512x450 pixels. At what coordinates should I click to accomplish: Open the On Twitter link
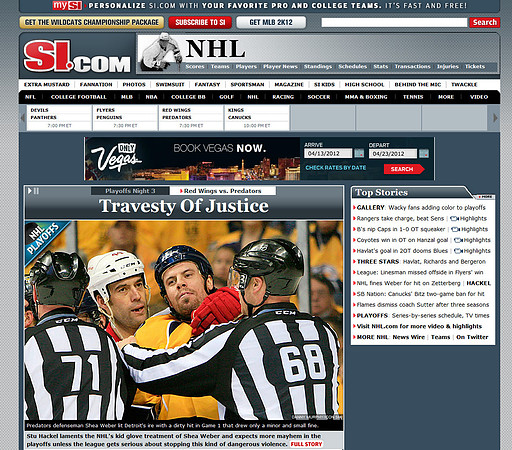point(472,337)
